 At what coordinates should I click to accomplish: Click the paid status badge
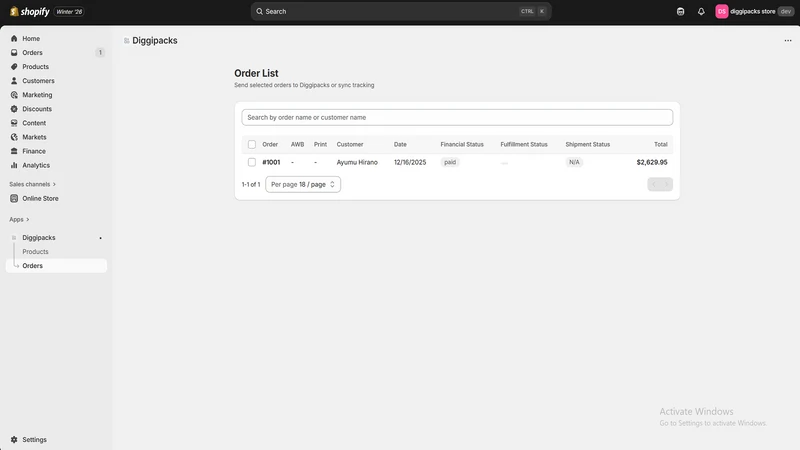pos(450,162)
